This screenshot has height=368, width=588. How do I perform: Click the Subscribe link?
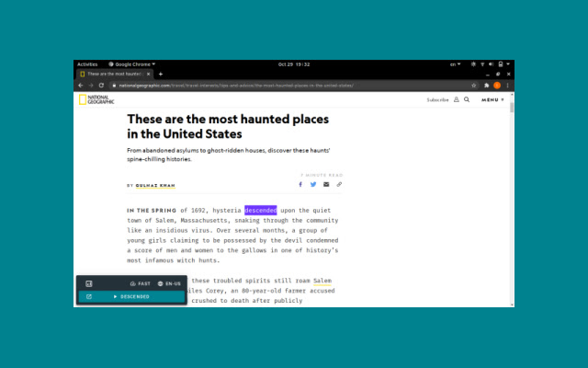(437, 100)
